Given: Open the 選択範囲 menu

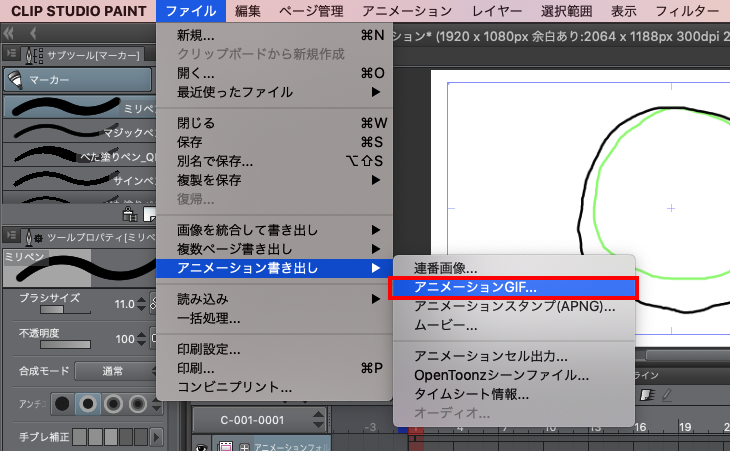Looking at the screenshot, I should (x=567, y=11).
